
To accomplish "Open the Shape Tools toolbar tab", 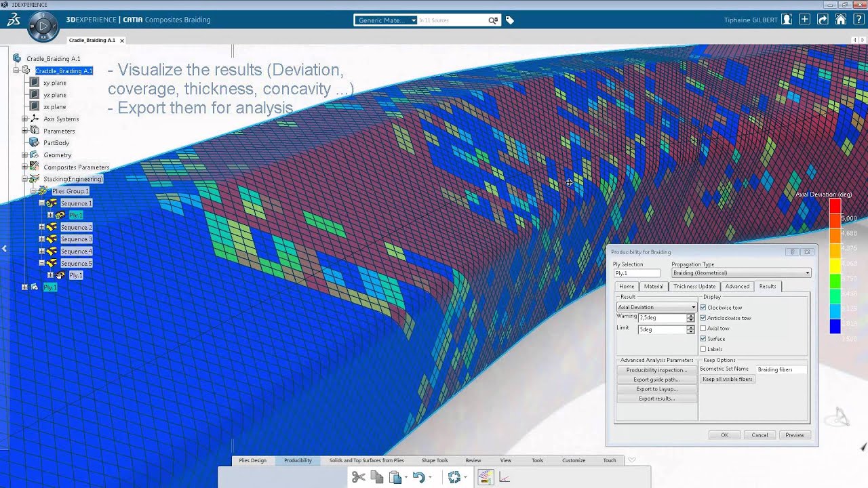I will (435, 460).
